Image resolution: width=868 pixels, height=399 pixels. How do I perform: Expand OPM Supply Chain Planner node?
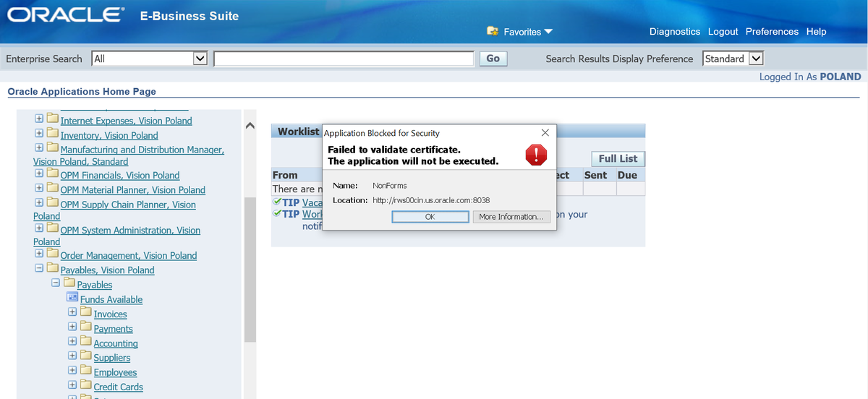(x=39, y=204)
